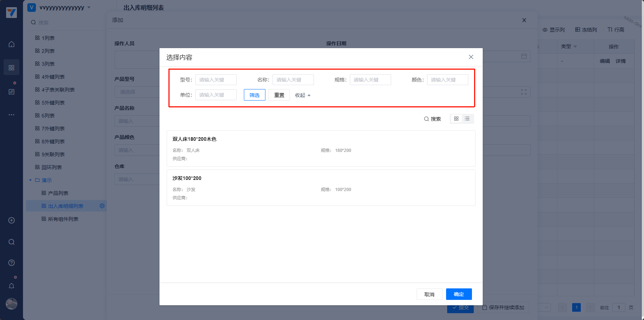Open the notification bell icon

pos(11,286)
